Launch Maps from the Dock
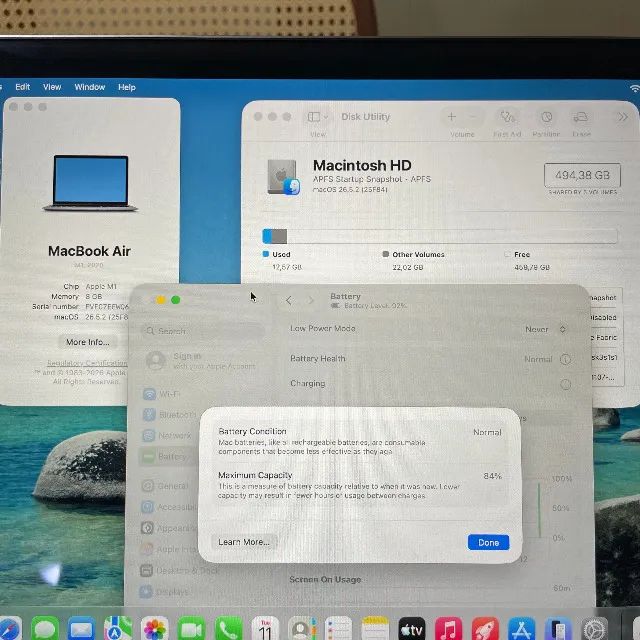Viewport: 640px width, 640px height. [x=118, y=629]
